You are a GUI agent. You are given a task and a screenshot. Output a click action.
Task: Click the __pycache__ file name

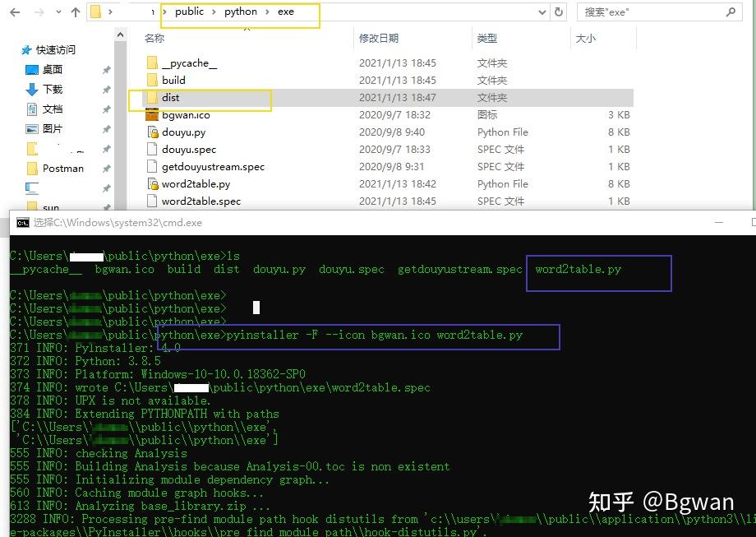pos(190,63)
